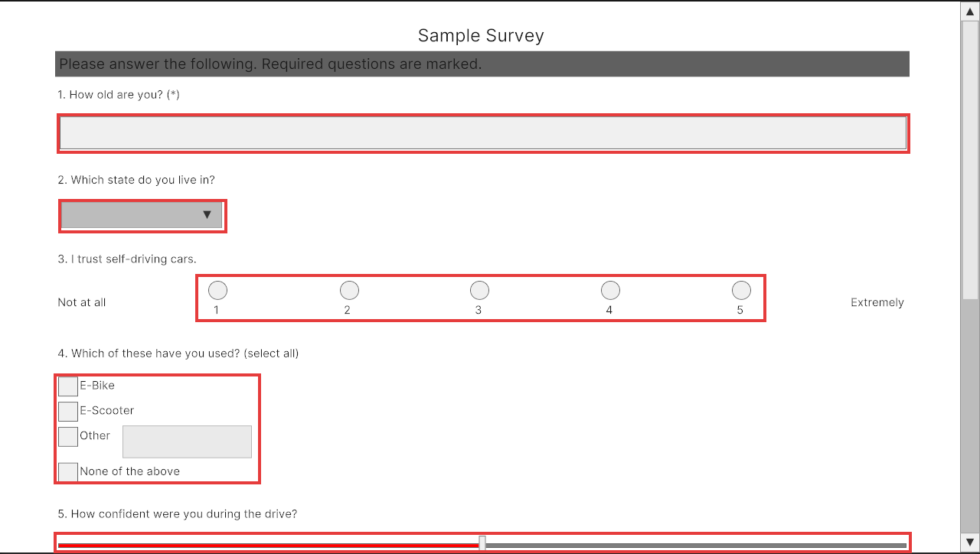Click the age text field for question 1

[483, 133]
